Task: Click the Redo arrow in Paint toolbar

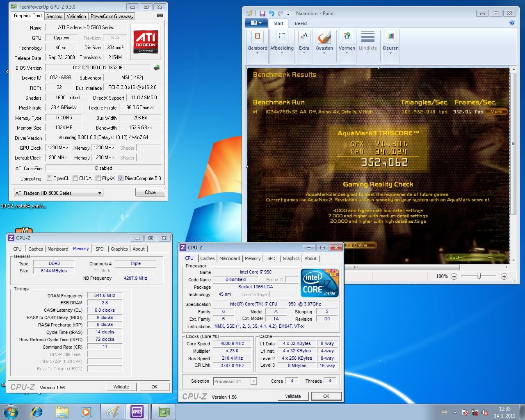Action: [281, 14]
